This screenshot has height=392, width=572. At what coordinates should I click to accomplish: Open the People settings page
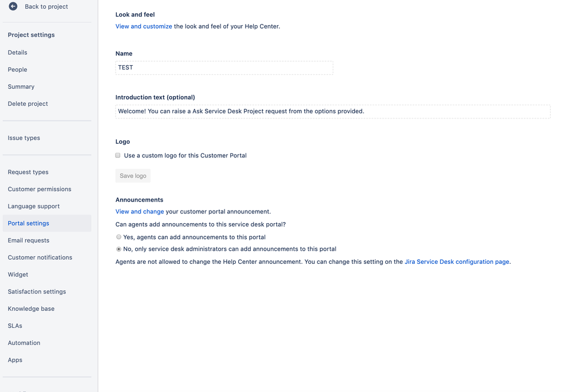point(17,69)
